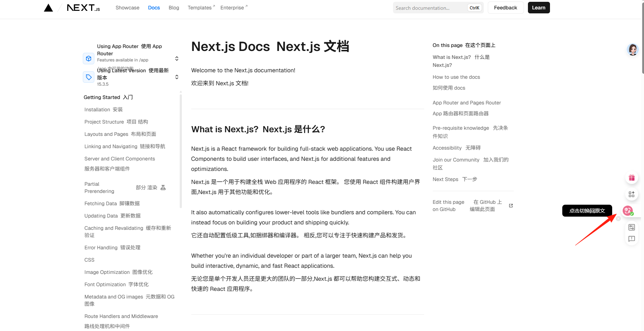This screenshot has height=331, width=644.
Task: Open the apps grid icon in side toolbar
Action: point(632,194)
